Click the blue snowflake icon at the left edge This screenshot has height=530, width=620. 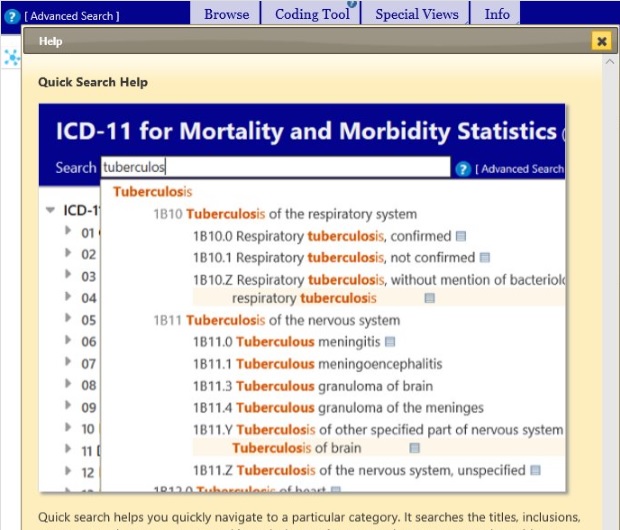(12, 58)
